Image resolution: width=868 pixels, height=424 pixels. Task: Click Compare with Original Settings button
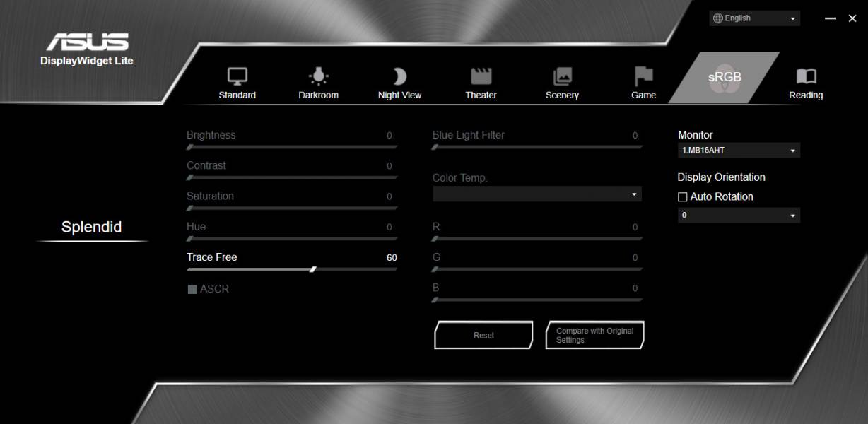pyautogui.click(x=595, y=335)
